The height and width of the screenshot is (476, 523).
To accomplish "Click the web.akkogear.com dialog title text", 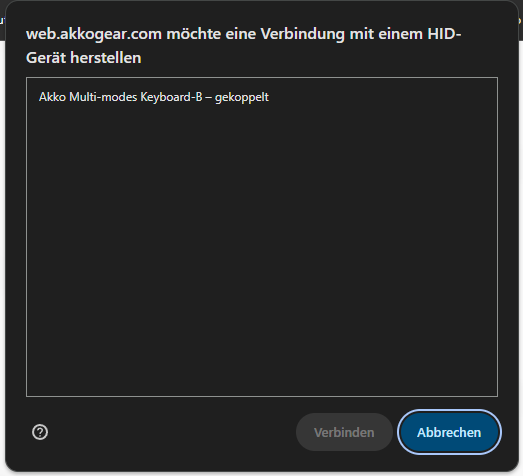I will point(243,46).
